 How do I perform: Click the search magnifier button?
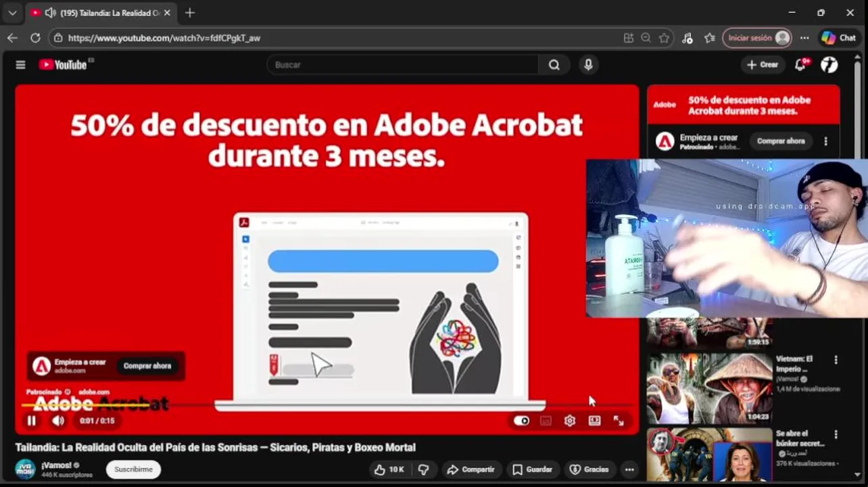554,65
